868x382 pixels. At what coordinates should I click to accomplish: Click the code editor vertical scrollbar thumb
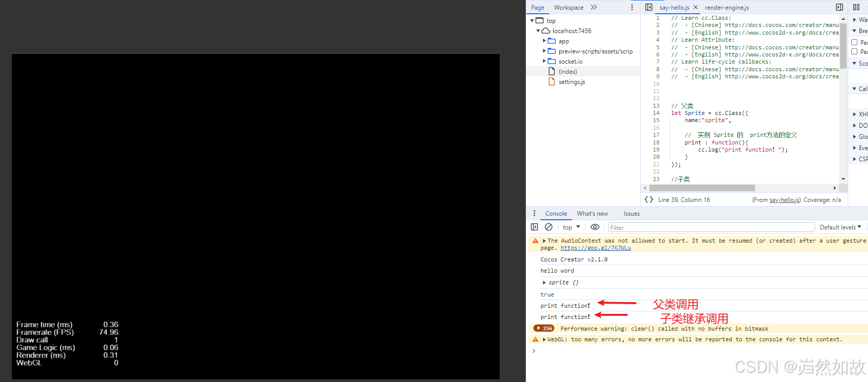[x=843, y=46]
